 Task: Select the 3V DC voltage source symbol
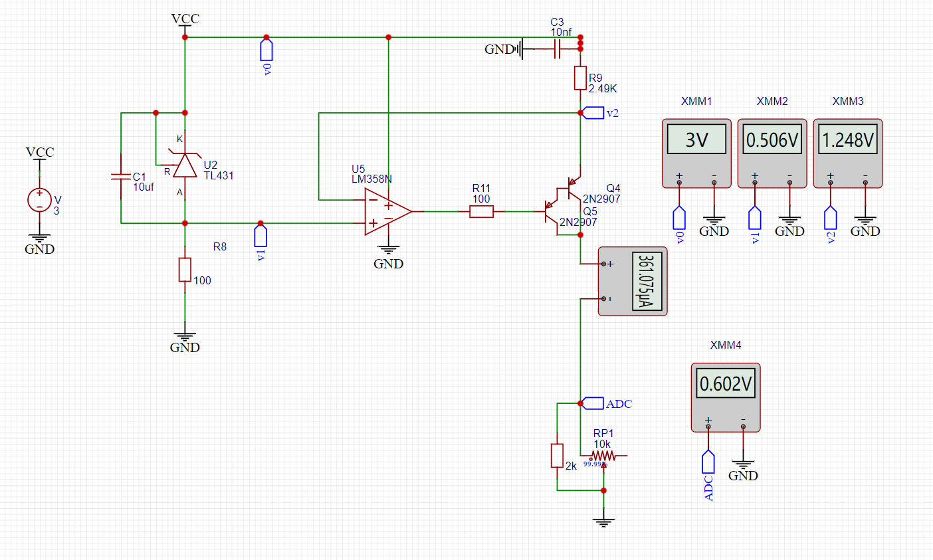tap(39, 200)
